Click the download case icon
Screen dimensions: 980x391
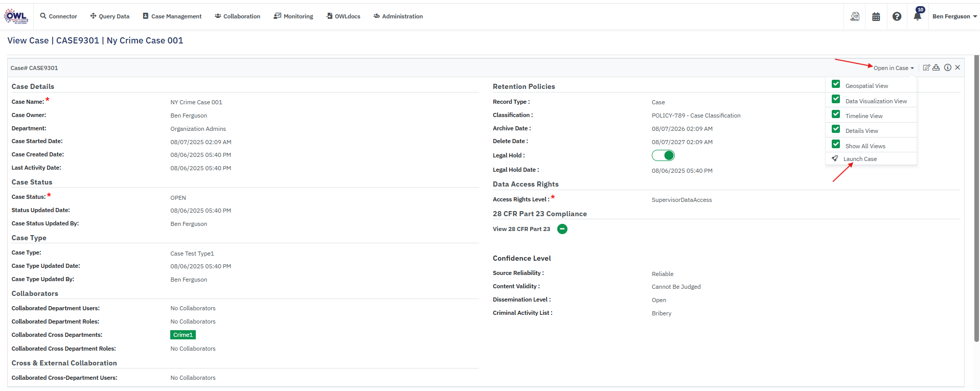[x=936, y=67]
